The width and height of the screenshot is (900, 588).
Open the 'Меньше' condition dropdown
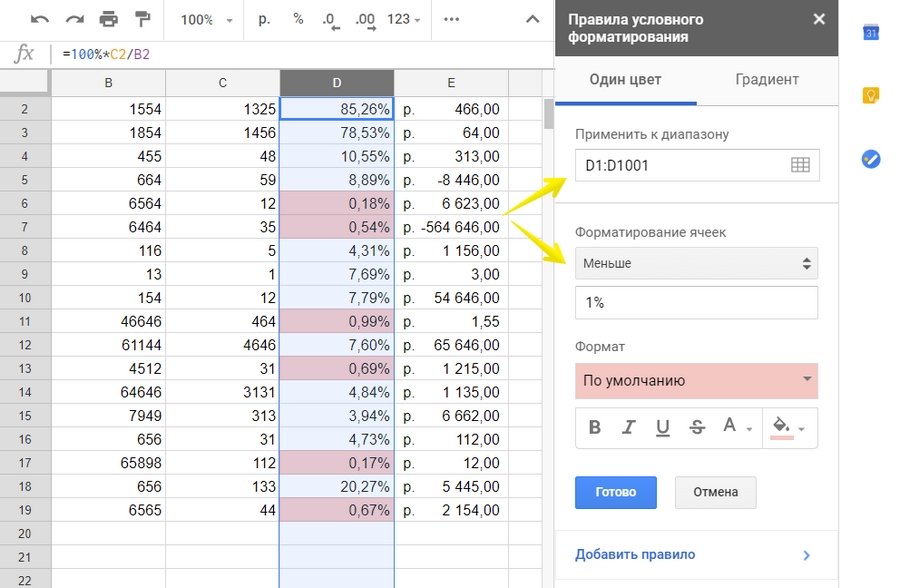696,264
